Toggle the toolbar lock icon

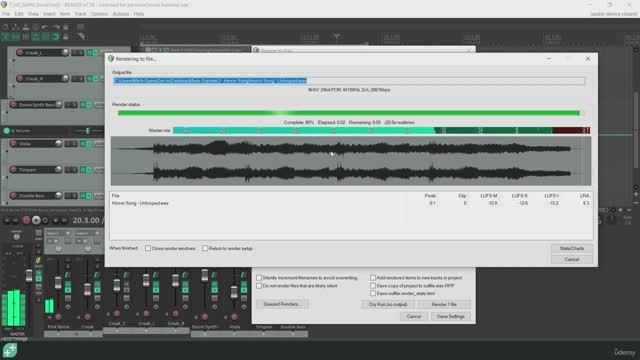click(x=65, y=37)
